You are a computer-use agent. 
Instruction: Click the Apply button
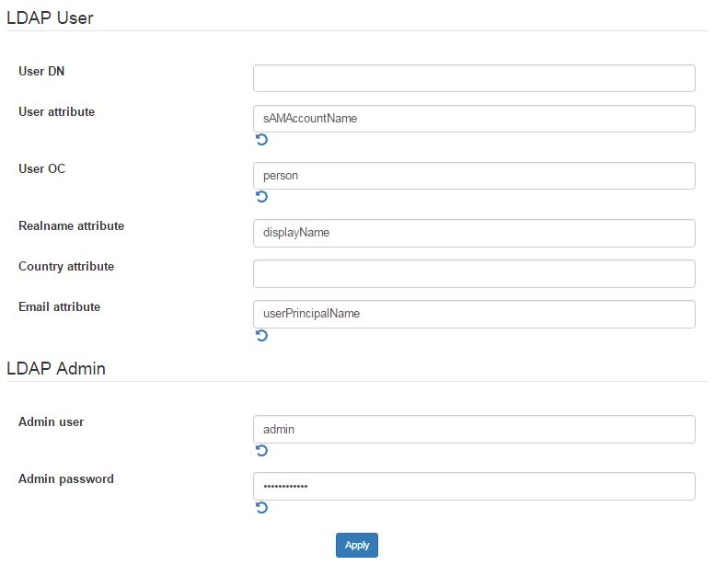(356, 545)
